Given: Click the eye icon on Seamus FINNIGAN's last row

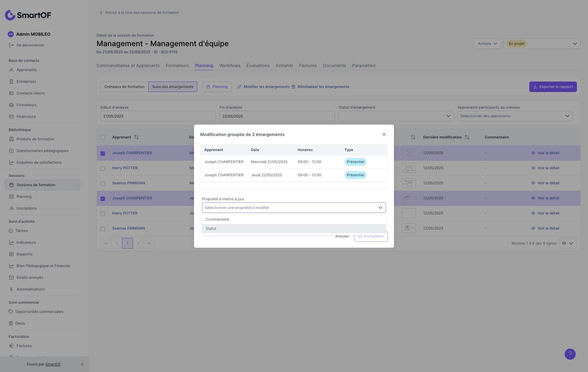Looking at the screenshot, I should [533, 228].
